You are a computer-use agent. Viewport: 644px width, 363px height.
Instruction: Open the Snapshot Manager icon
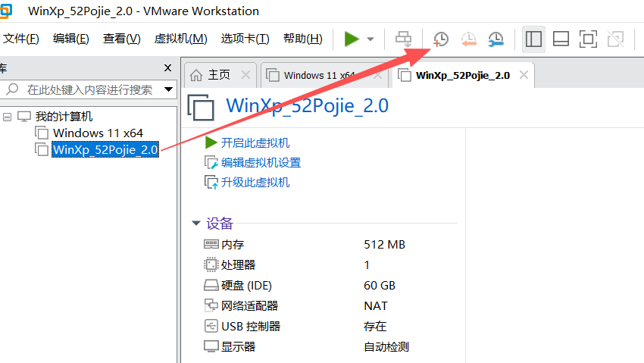(496, 39)
